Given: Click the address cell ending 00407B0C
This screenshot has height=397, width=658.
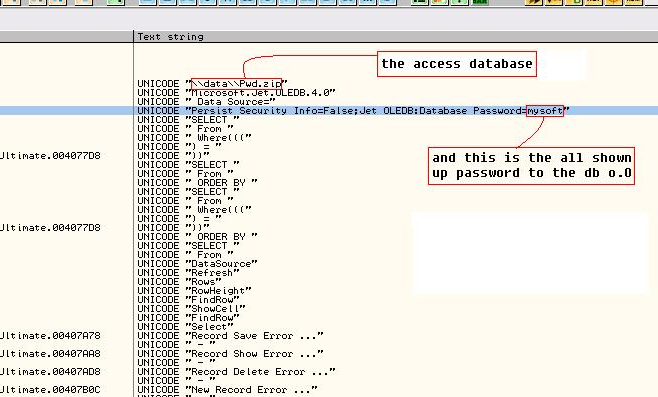Looking at the screenshot, I should click(50, 390).
